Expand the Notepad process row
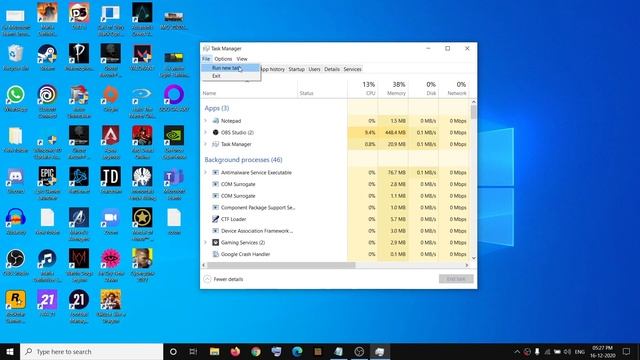Viewport: 640px width, 360px height. coord(206,121)
